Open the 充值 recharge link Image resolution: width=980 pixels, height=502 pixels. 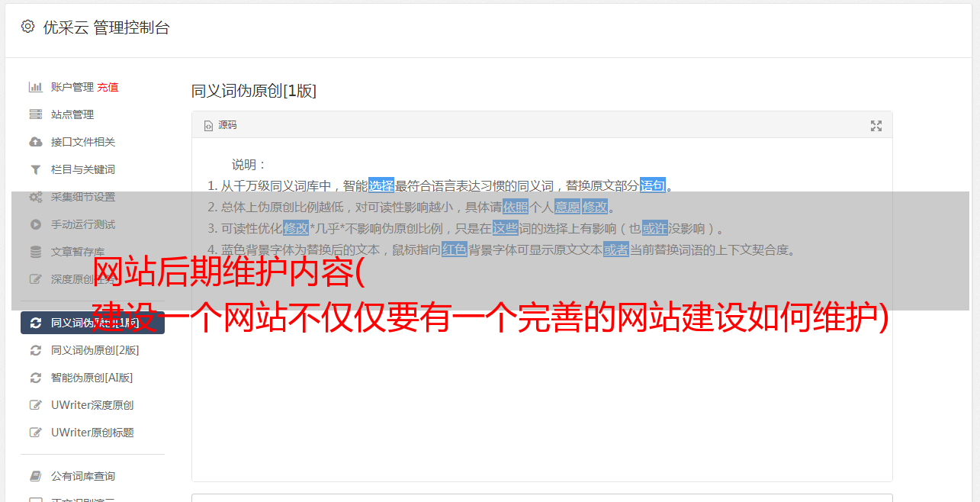(x=108, y=87)
